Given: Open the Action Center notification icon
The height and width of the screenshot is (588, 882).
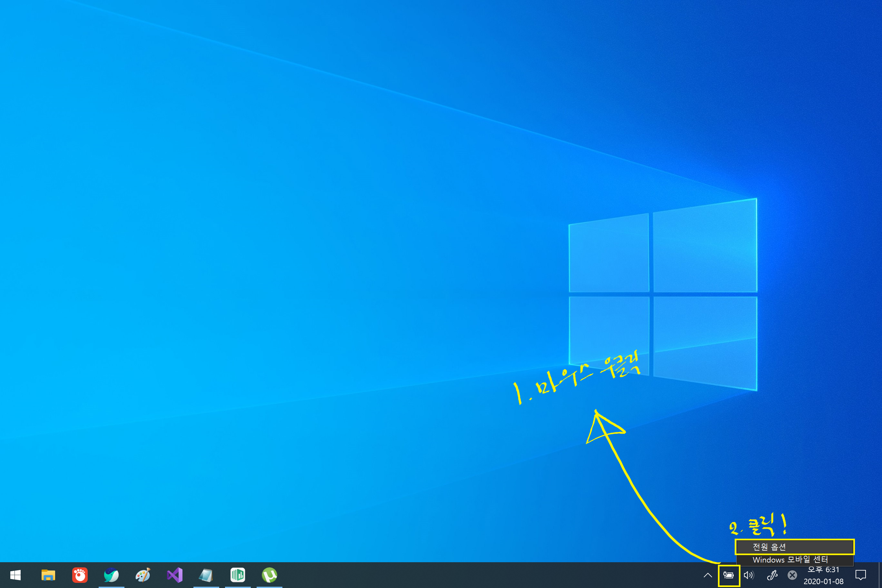Looking at the screenshot, I should [x=861, y=575].
